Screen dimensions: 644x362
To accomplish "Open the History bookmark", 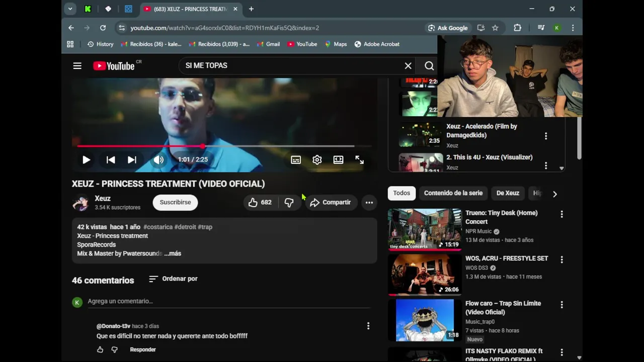I will coord(101,44).
